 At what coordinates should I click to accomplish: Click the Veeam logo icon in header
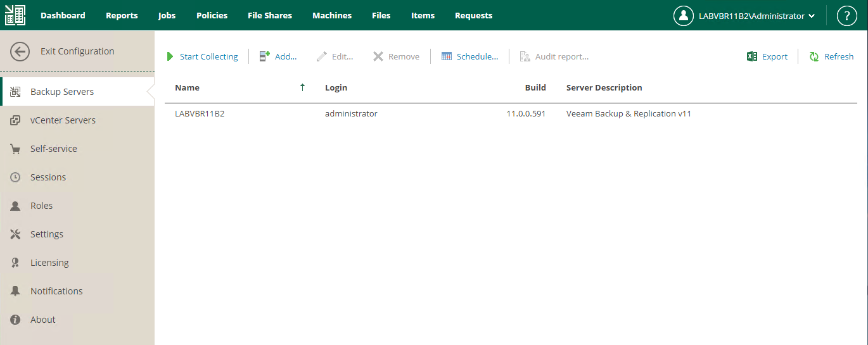(15, 15)
